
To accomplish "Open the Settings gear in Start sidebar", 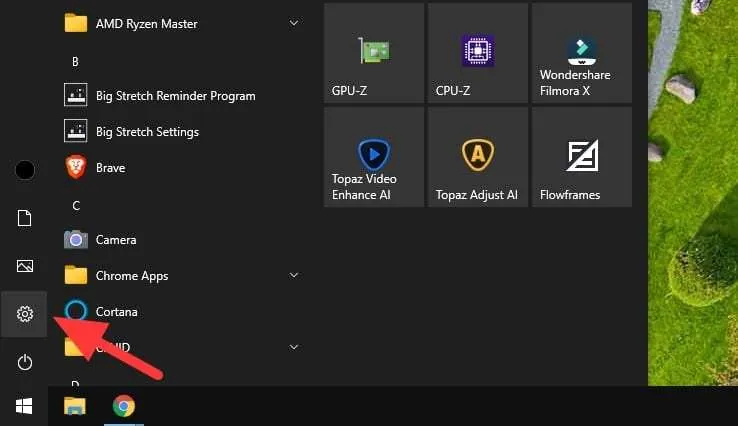I will [x=24, y=314].
